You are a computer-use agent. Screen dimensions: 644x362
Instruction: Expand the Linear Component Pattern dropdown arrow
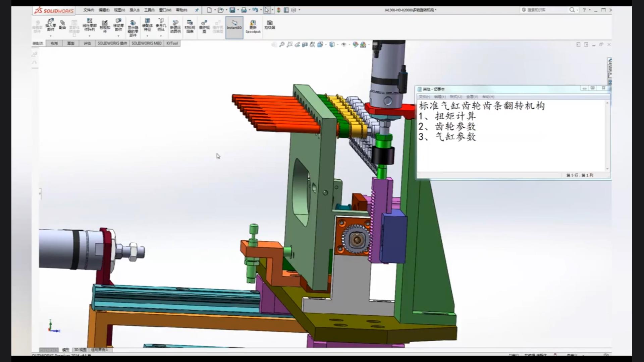(90, 36)
